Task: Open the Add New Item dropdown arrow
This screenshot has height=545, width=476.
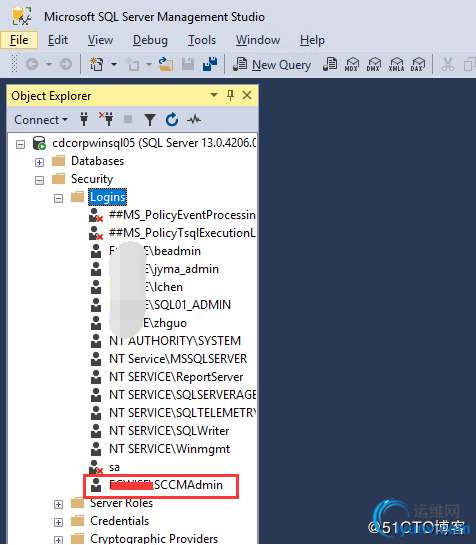Action: [149, 64]
